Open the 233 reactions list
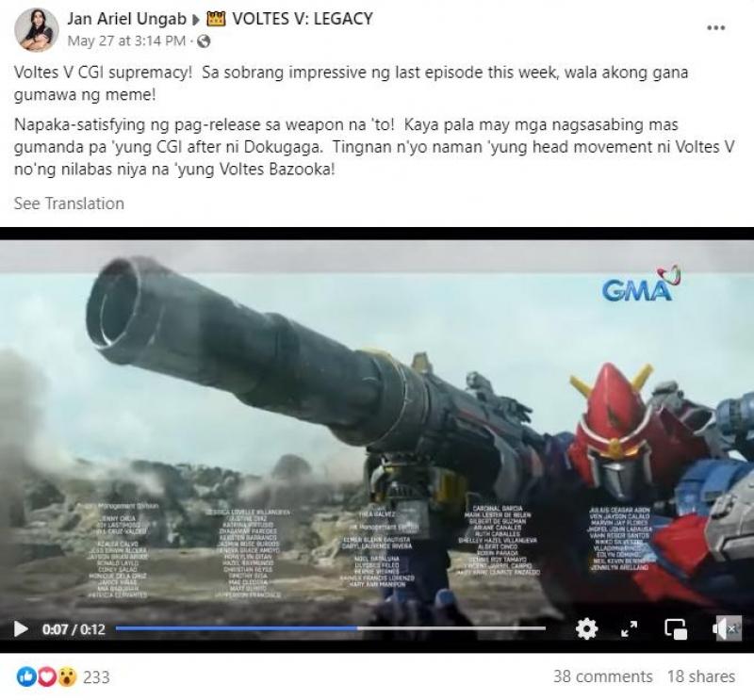The image size is (754, 700). click(x=97, y=677)
